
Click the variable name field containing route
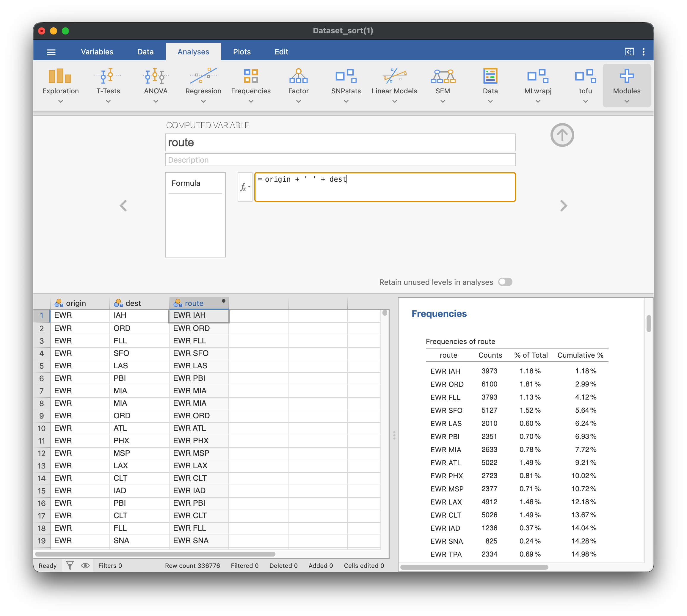[340, 142]
